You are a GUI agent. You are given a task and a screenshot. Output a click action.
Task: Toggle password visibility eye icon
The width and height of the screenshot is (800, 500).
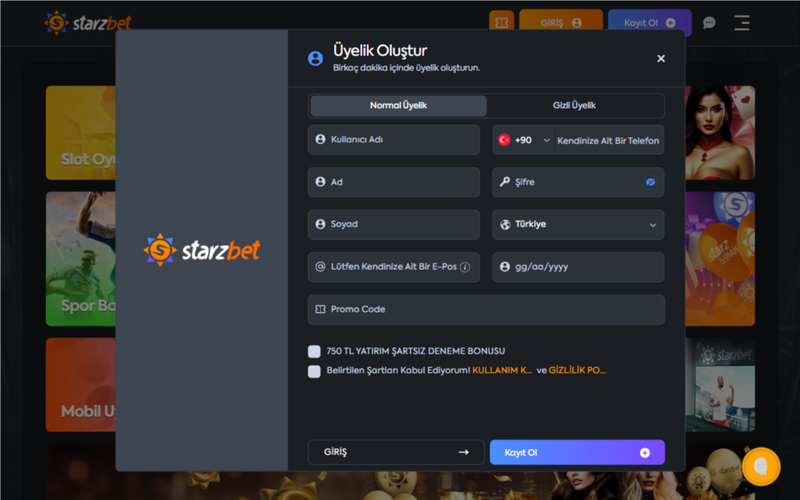[650, 182]
